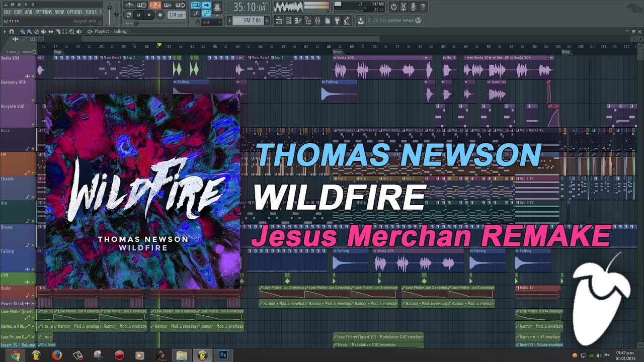Open Firefox from the taskbar
This screenshot has width=644, height=362.
coord(56,355)
